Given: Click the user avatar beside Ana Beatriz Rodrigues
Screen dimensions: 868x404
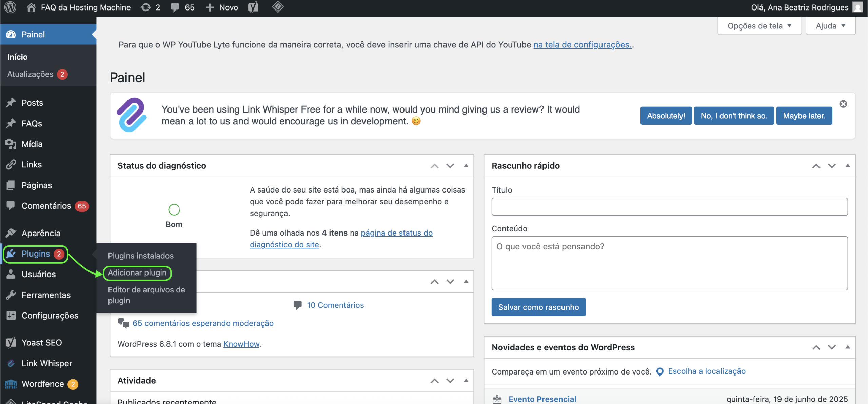Looking at the screenshot, I should coord(858,7).
